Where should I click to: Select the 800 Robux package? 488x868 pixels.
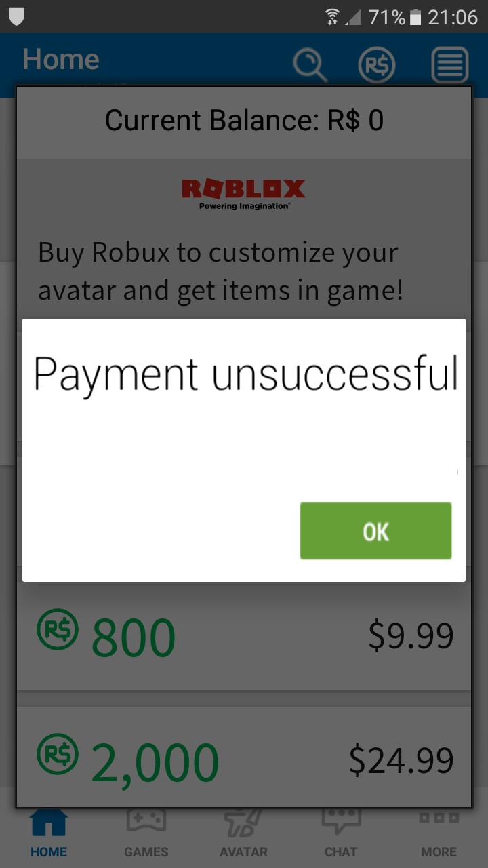click(x=244, y=636)
